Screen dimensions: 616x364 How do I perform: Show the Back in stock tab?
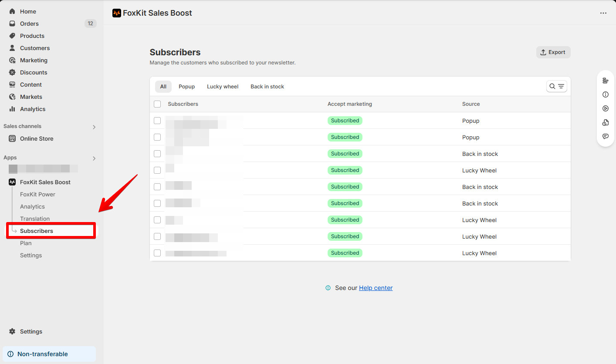pyautogui.click(x=267, y=87)
